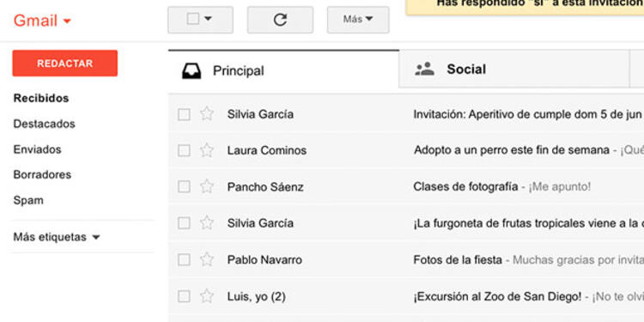Check the Invitación: Aperitivo de cumple email

coord(184,114)
